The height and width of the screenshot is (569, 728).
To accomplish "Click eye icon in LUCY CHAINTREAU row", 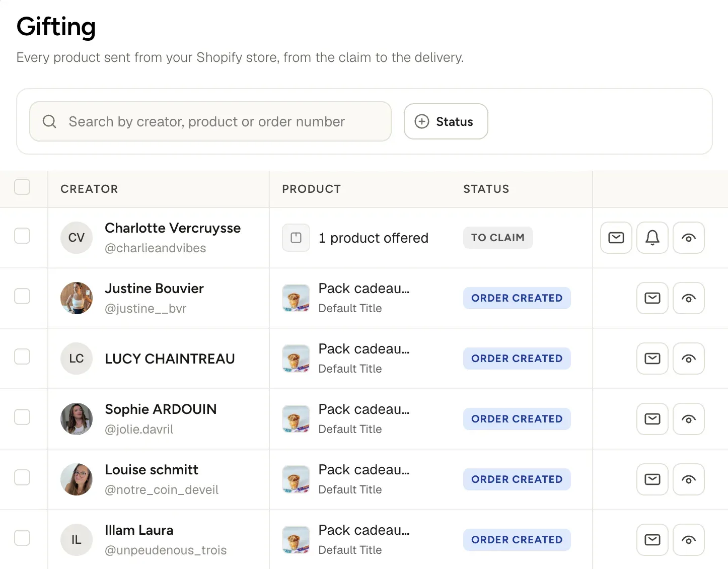I will (x=689, y=359).
